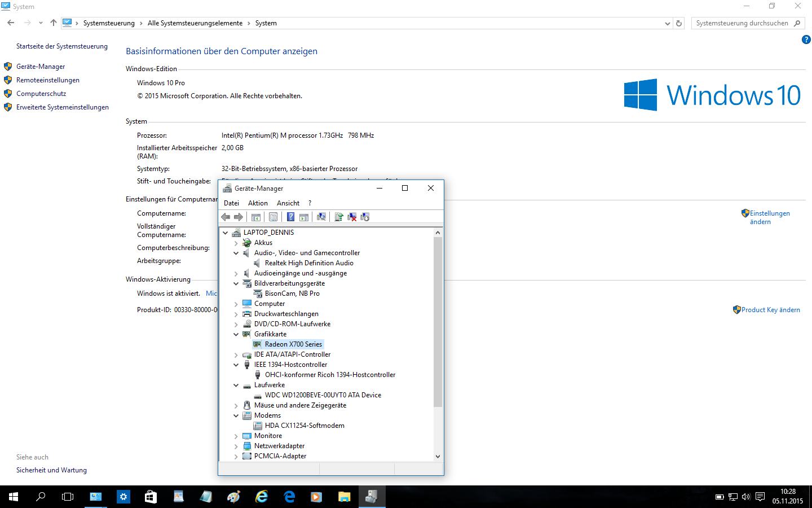Click Einstellungen ändern link
The width and height of the screenshot is (812, 508).
pyautogui.click(x=770, y=217)
